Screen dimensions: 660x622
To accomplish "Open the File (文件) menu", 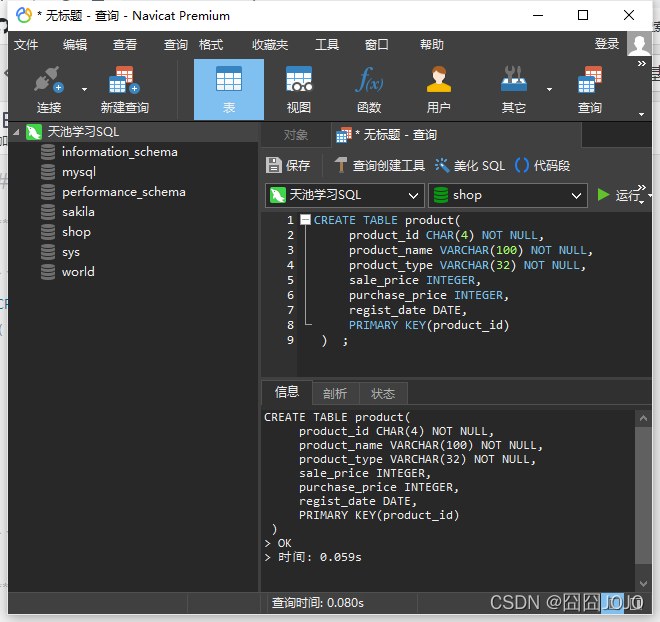I will [26, 45].
